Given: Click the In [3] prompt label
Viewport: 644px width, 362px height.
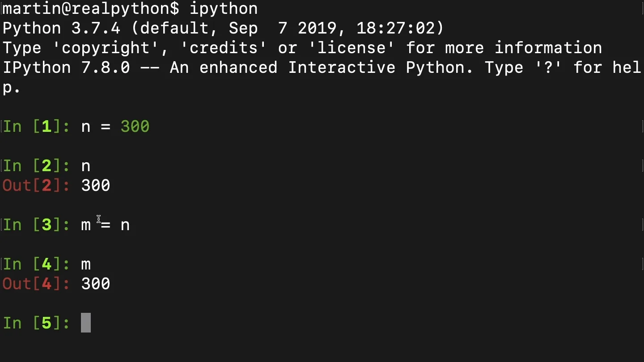Looking at the screenshot, I should click(x=36, y=225).
